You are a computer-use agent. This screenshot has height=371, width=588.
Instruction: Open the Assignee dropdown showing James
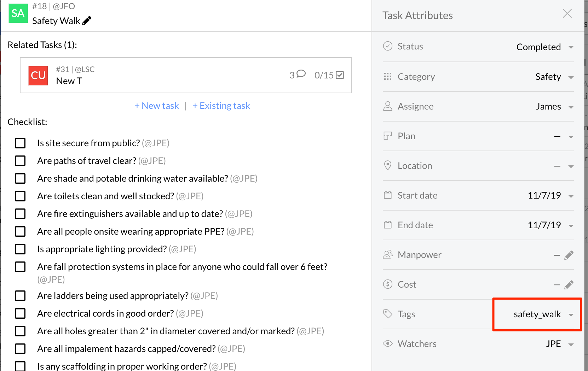(x=553, y=107)
